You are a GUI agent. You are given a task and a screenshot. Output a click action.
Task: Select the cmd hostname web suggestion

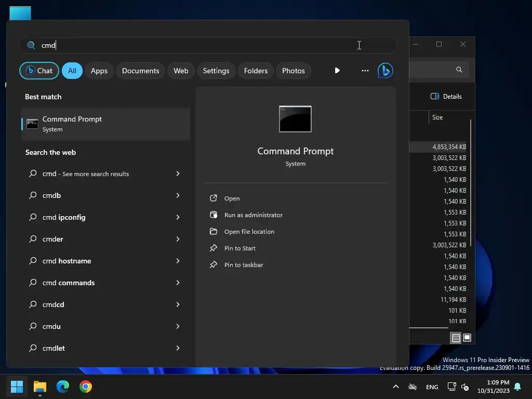click(x=105, y=261)
